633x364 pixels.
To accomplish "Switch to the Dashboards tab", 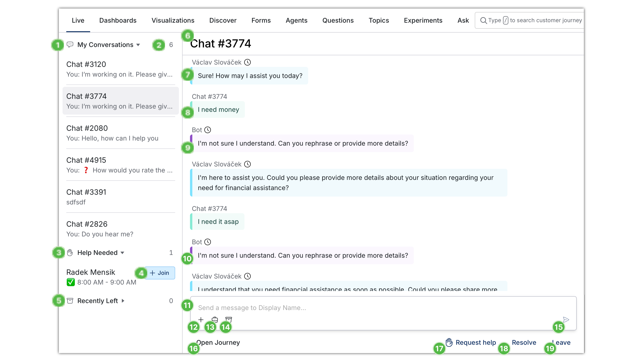I will click(x=118, y=21).
